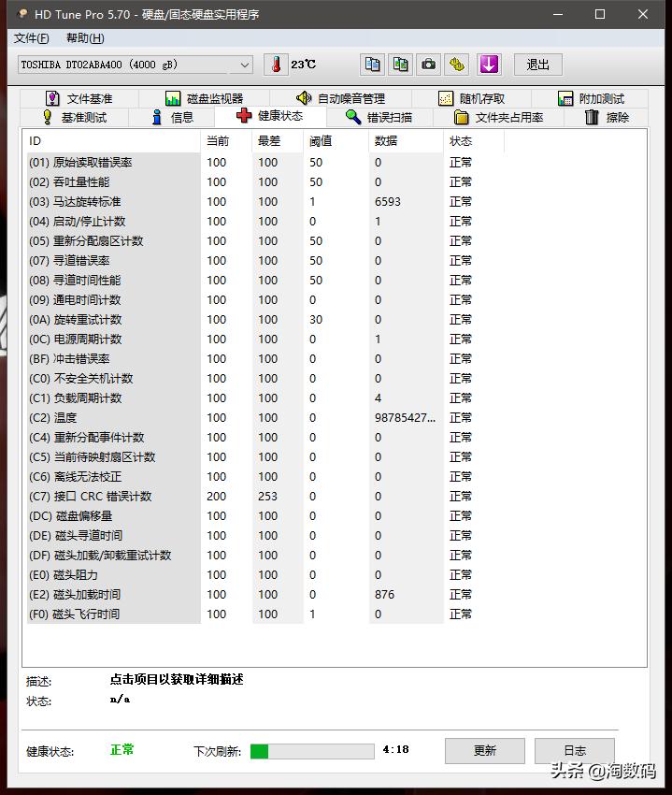The width and height of the screenshot is (672, 795).
Task: Click the 错误扫描 magnifier icon
Action: [352, 117]
